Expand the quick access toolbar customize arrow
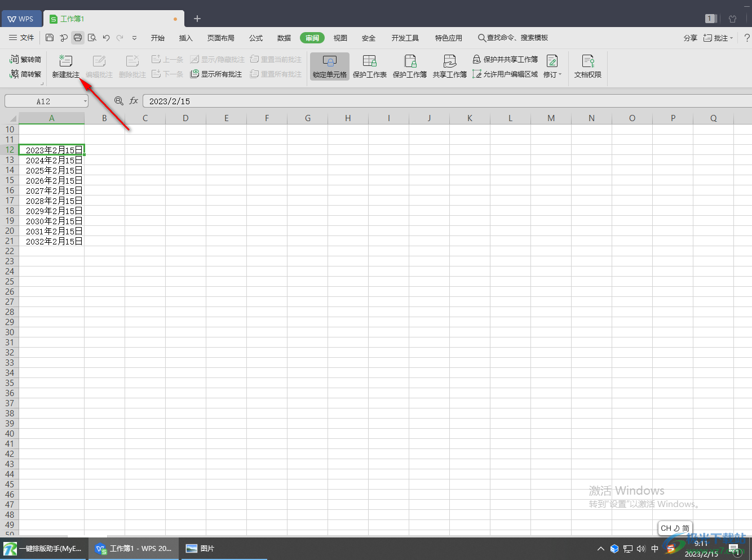Viewport: 752px width, 560px height. pos(134,38)
